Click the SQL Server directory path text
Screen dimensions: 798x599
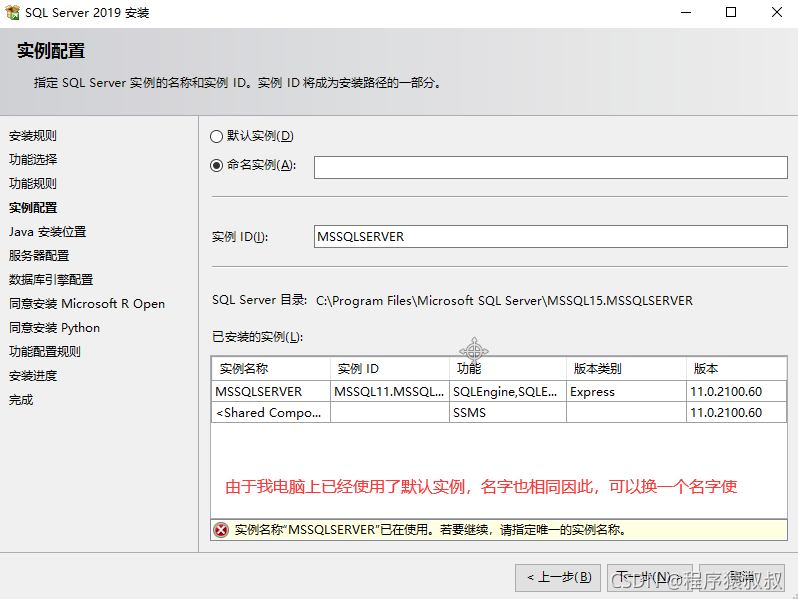pyautogui.click(x=504, y=301)
